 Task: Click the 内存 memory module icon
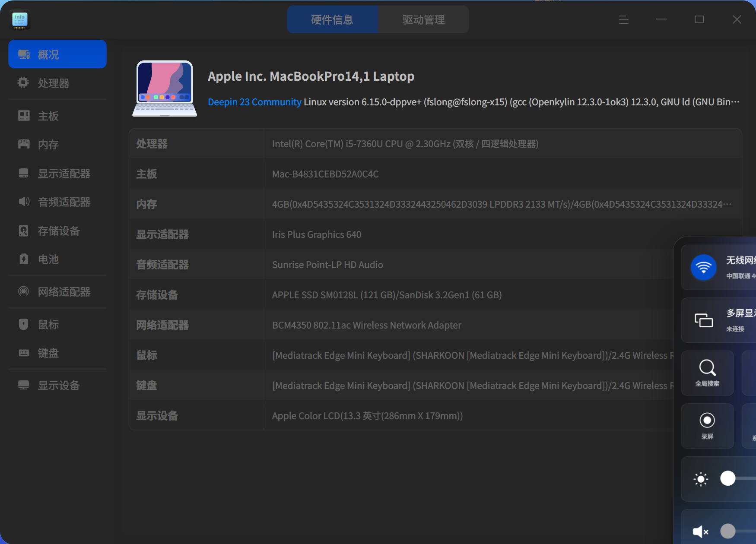pyautogui.click(x=24, y=144)
